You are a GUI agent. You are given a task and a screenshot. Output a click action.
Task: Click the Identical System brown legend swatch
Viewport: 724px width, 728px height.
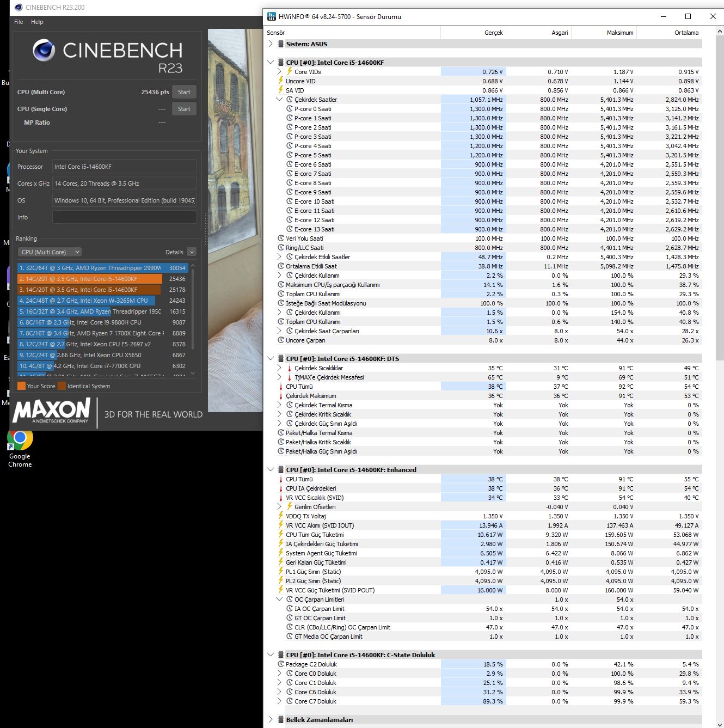pos(62,386)
